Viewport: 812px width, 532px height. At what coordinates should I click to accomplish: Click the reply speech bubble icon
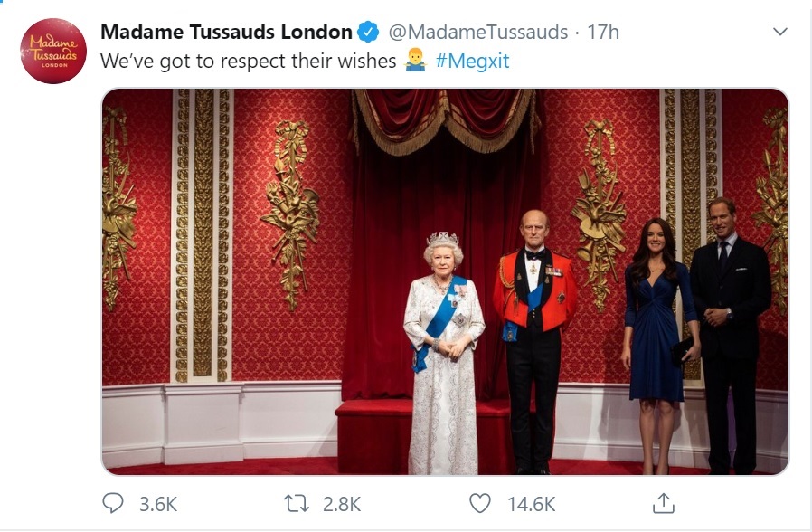click(x=113, y=503)
